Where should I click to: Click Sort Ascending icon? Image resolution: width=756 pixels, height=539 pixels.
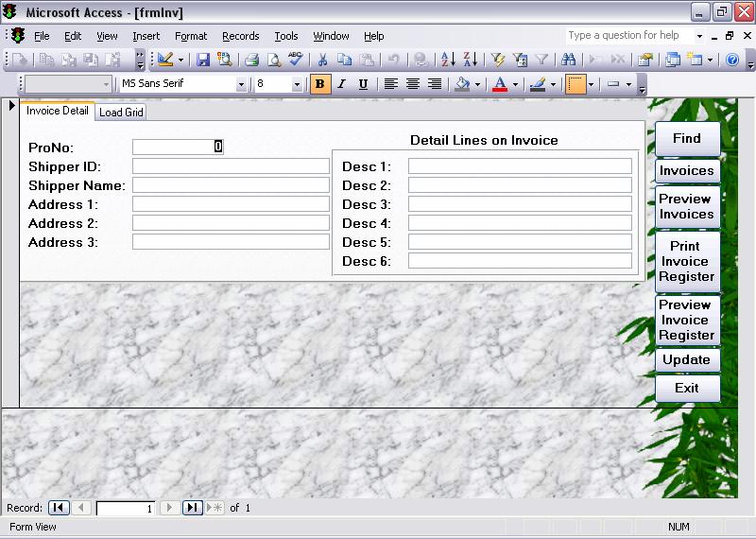coord(448,60)
